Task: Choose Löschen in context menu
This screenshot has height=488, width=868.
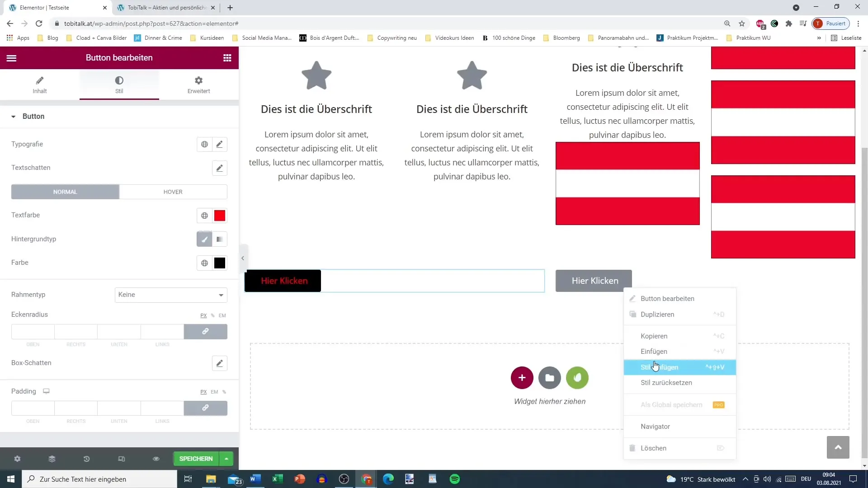Action: point(680,448)
